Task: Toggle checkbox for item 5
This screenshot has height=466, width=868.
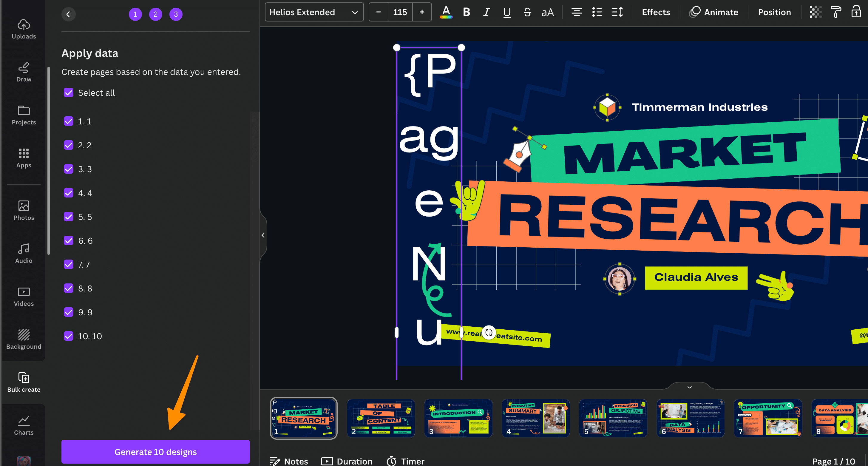Action: tap(69, 217)
